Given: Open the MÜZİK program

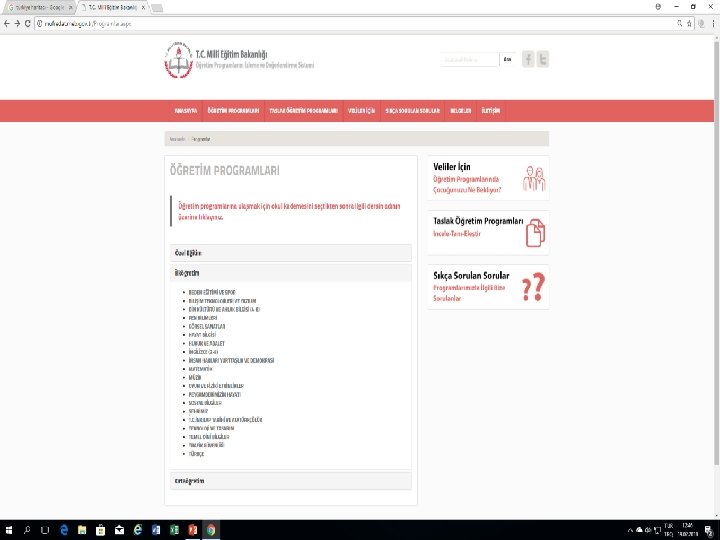Looking at the screenshot, I should point(195,377).
